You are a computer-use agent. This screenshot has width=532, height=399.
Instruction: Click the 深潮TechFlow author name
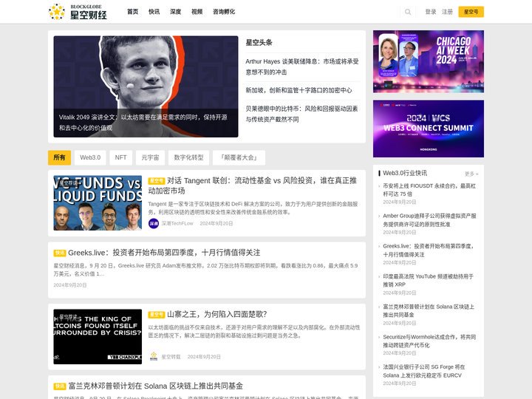point(177,224)
